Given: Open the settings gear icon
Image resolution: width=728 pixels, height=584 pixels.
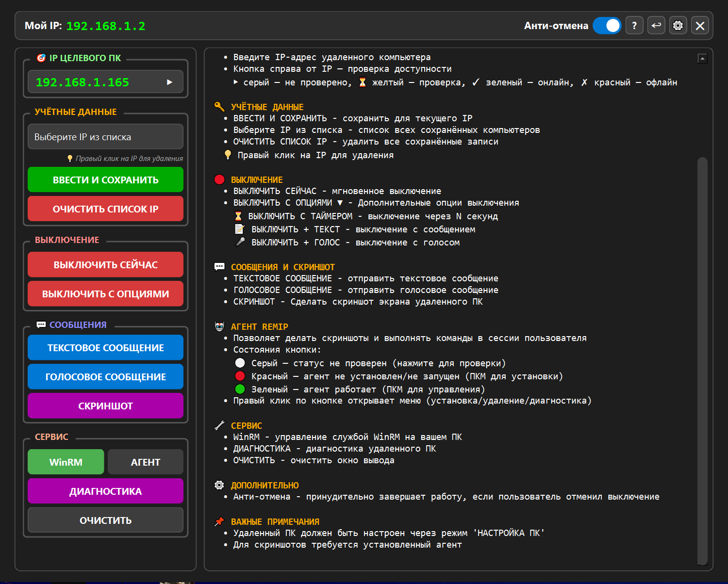Looking at the screenshot, I should pos(678,25).
